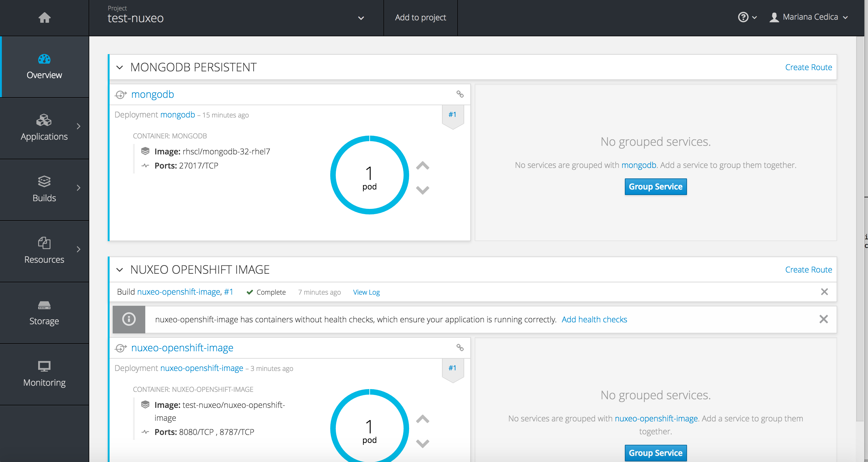
Task: Click Add to project
Action: (420, 18)
